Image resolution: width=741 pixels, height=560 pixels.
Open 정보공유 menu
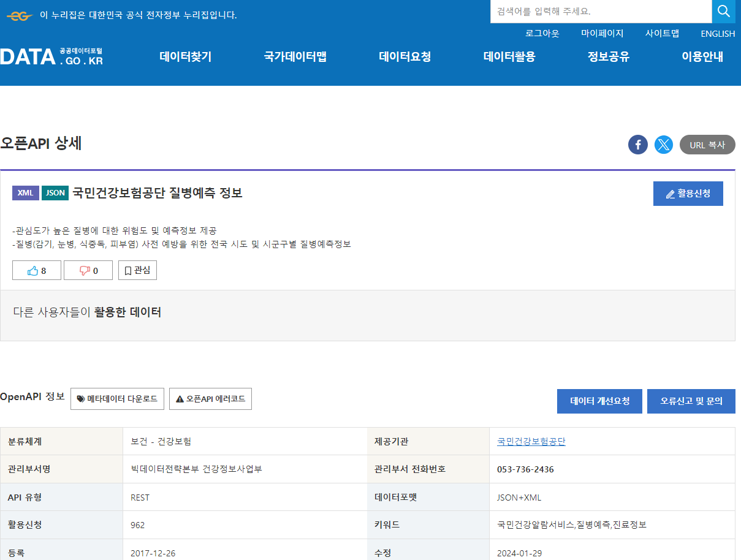point(609,57)
